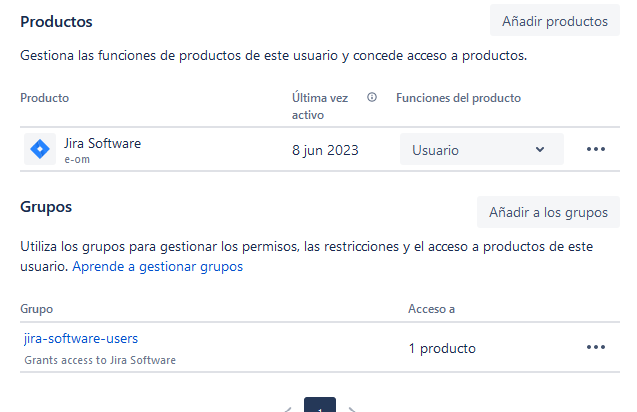Click the Productos section heading
This screenshot has width=637, height=412.
[x=56, y=22]
